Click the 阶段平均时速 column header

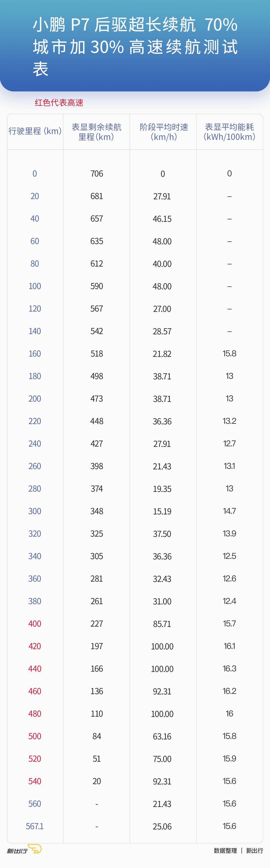[x=164, y=132]
